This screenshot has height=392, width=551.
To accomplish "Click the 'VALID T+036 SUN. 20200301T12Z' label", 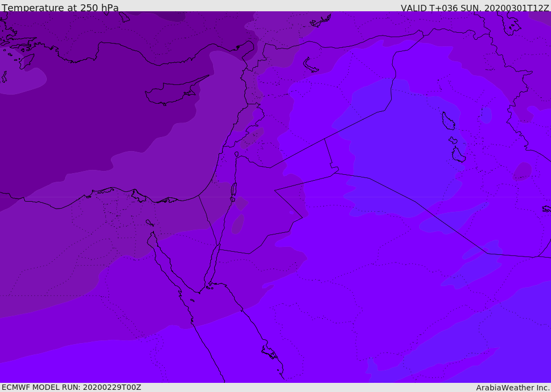I will [475, 8].
